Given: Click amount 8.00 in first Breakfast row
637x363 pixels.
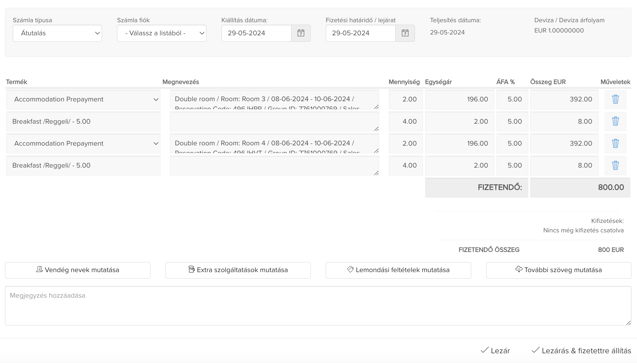Looking at the screenshot, I should pos(564,121).
